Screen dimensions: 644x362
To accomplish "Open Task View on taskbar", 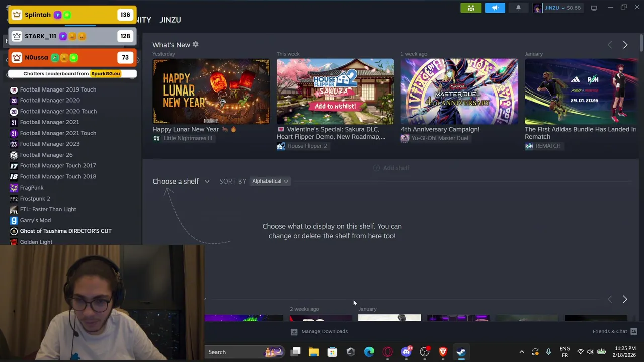I will [x=296, y=352].
